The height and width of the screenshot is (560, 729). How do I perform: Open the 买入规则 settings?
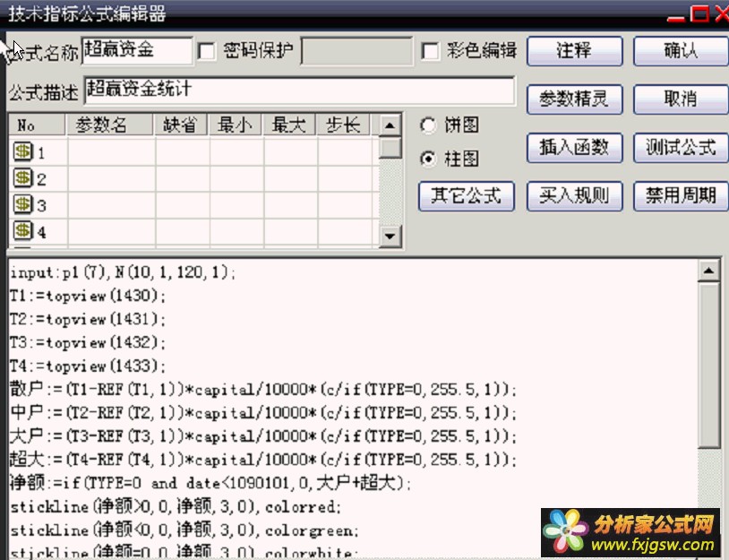575,196
